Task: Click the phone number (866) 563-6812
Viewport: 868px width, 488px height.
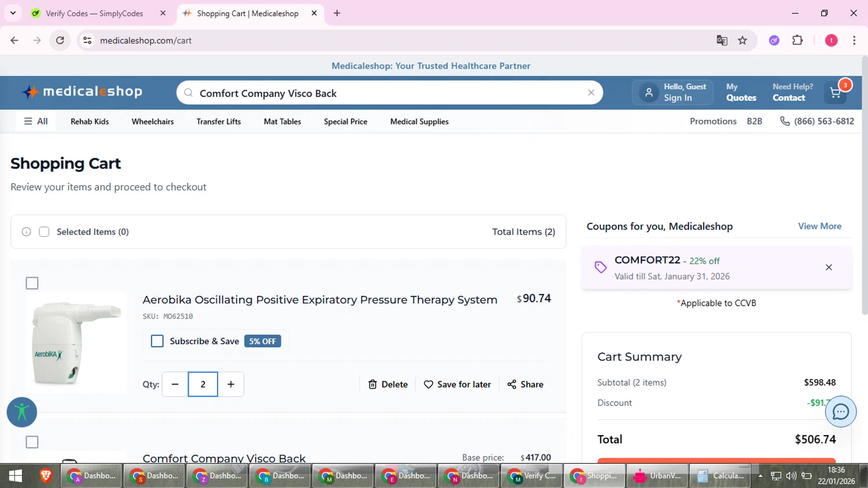Action: [817, 122]
